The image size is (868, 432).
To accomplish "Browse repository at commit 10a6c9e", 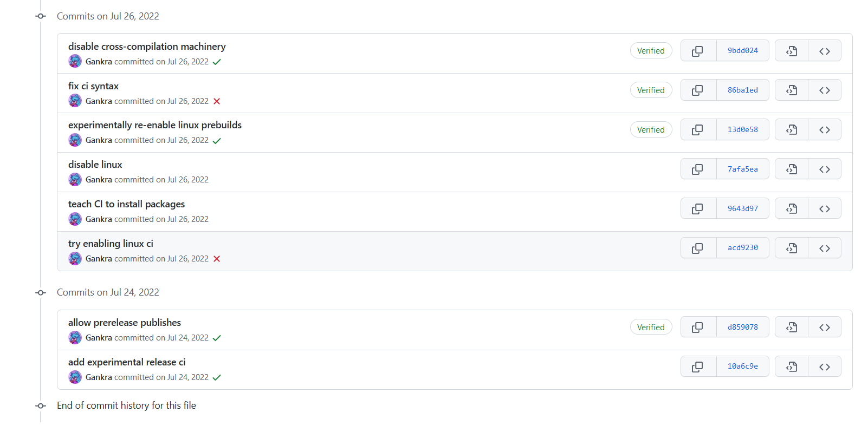I will (824, 366).
